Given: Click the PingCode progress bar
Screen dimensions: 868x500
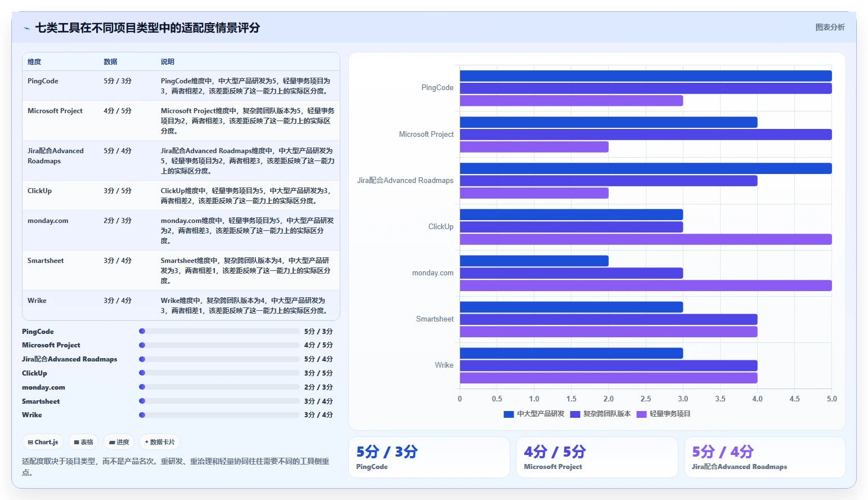Looking at the screenshot, I should [219, 331].
